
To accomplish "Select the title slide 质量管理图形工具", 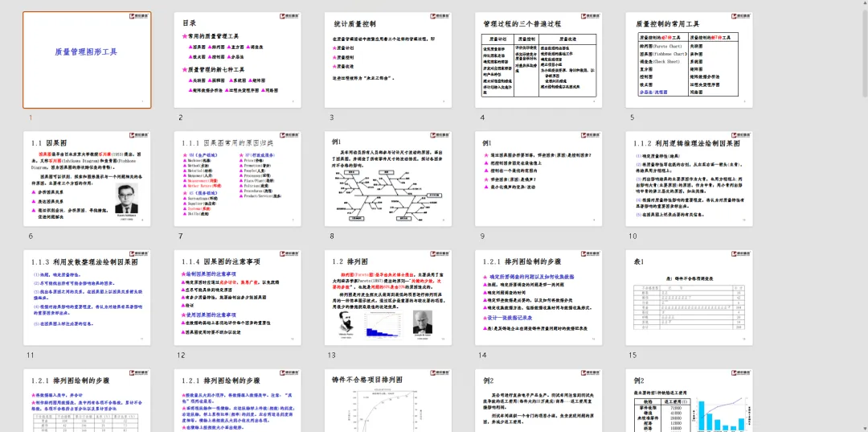I will coord(87,60).
